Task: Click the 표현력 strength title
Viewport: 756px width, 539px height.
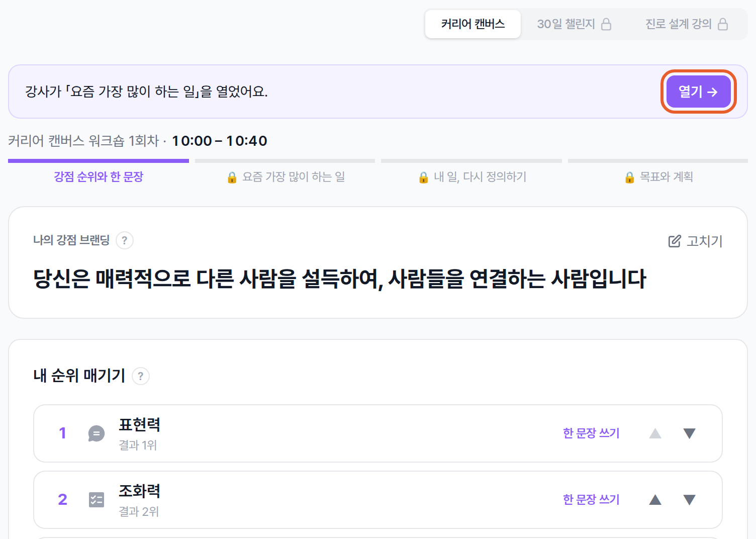Action: coord(139,425)
